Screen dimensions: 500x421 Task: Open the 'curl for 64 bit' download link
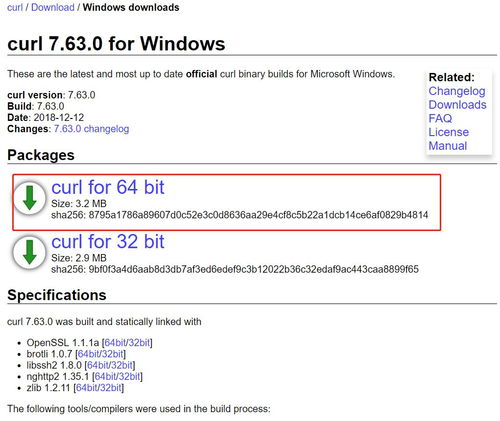pyautogui.click(x=108, y=187)
